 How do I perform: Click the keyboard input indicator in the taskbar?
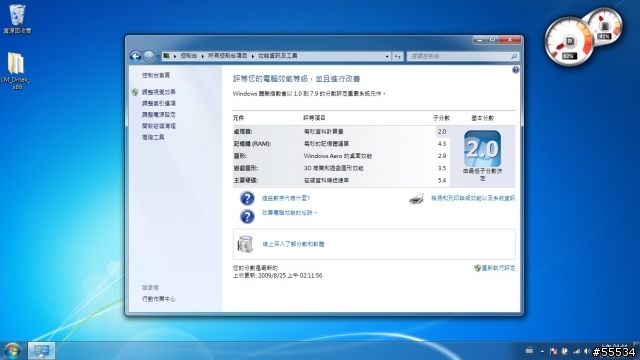click(x=529, y=351)
